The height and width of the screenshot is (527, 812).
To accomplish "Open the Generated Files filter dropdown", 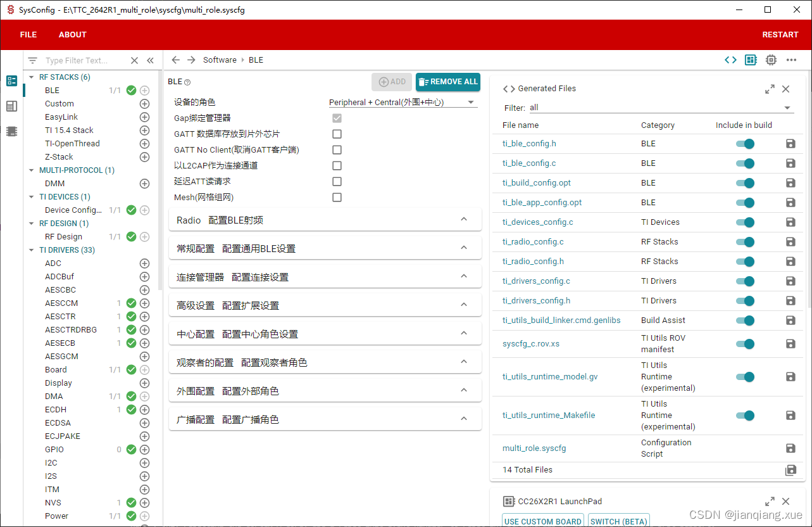I will coord(661,108).
